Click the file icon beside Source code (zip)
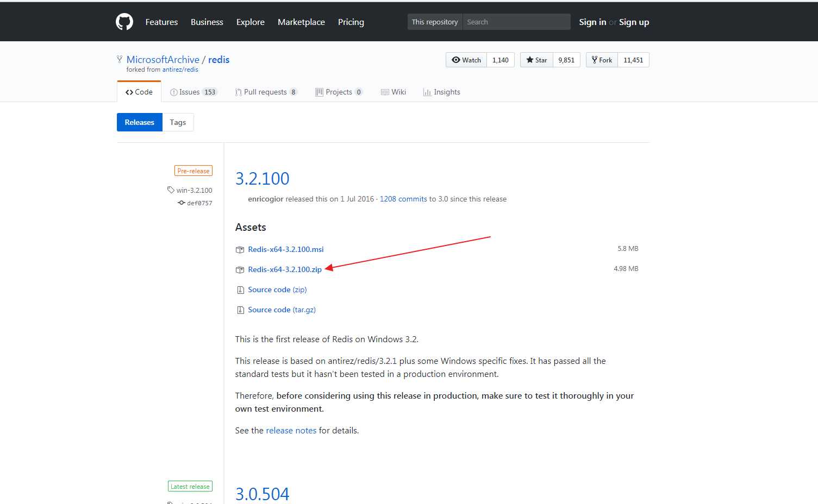Image resolution: width=818 pixels, height=504 pixels. (240, 290)
